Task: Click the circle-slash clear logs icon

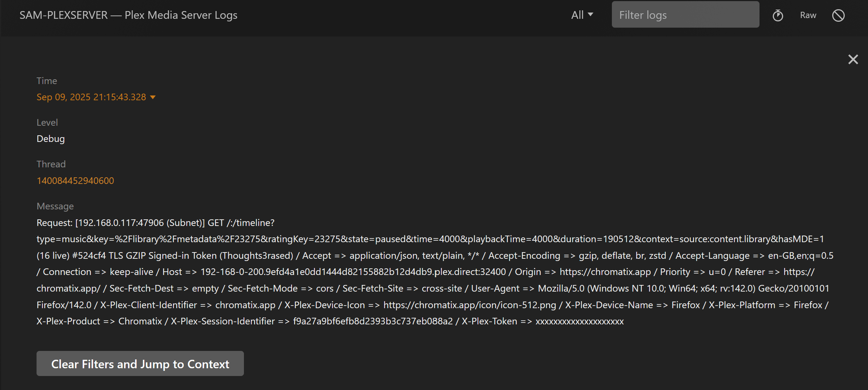Action: coord(838,15)
